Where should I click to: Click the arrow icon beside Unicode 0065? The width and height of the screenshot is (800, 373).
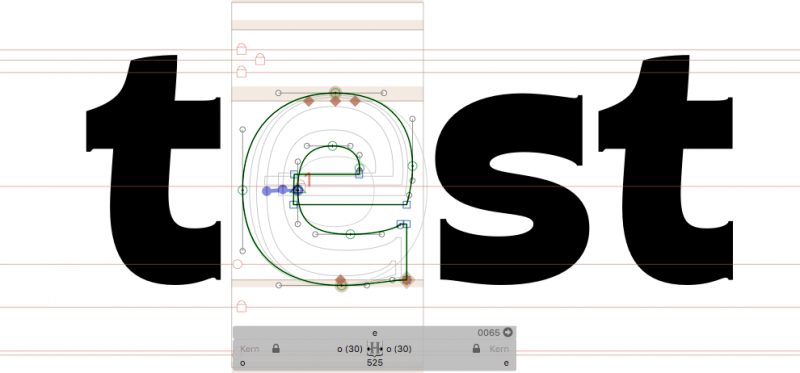[508, 333]
